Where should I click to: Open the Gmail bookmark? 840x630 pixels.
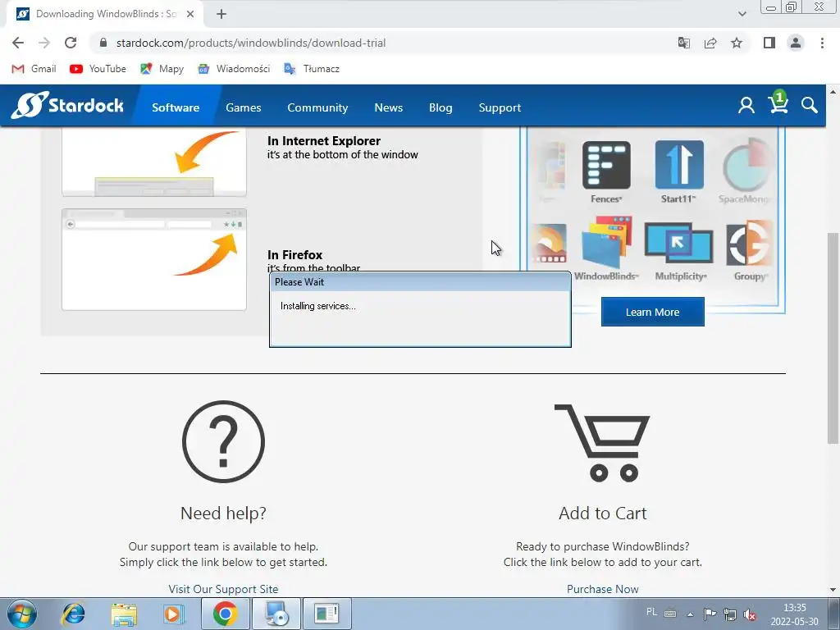click(x=34, y=69)
